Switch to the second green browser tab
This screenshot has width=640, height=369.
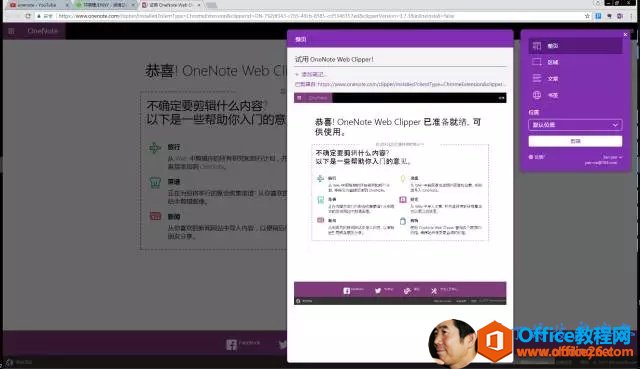pos(104,5)
